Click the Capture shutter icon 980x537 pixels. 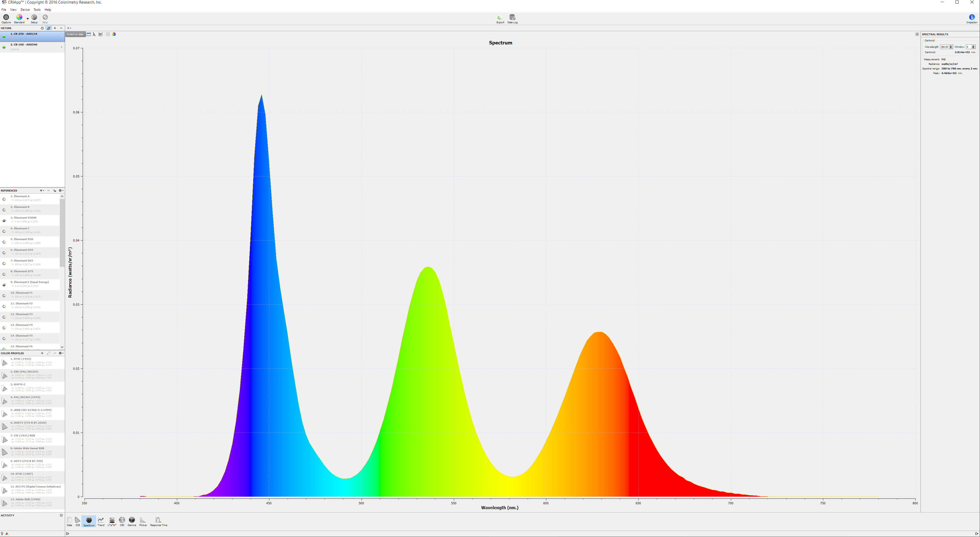click(x=6, y=18)
